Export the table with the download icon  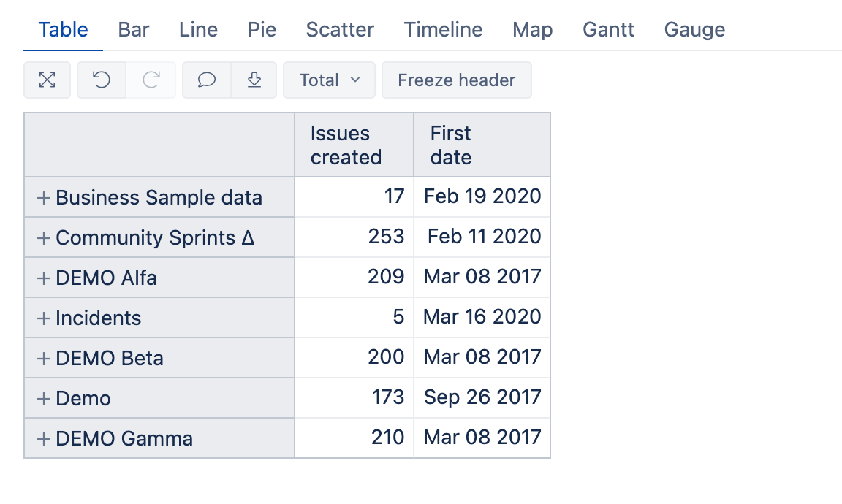254,80
